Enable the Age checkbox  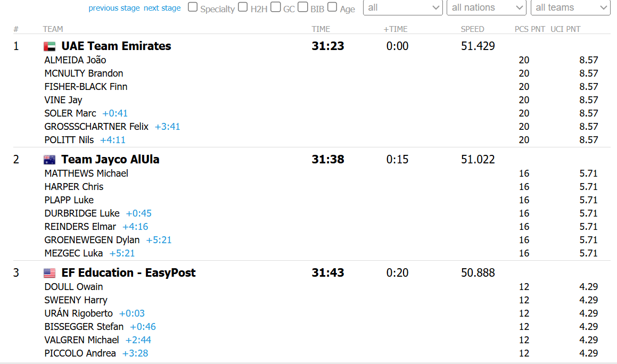332,7
